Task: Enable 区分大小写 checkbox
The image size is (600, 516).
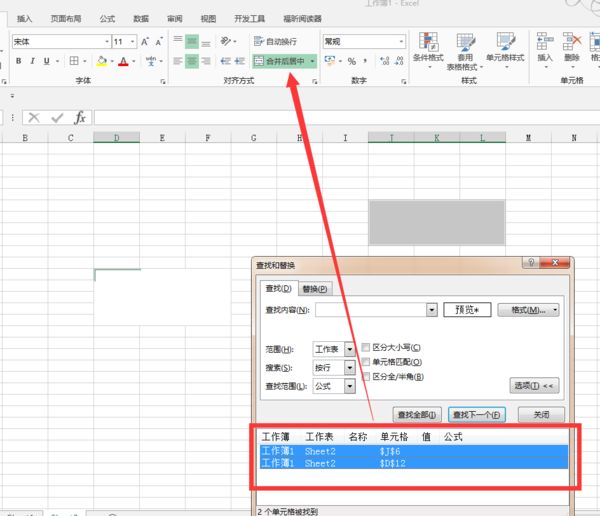Action: point(366,347)
